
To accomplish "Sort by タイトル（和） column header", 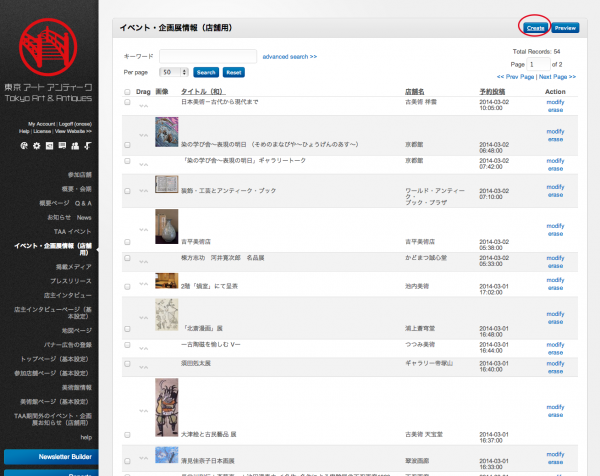I will 209,91.
